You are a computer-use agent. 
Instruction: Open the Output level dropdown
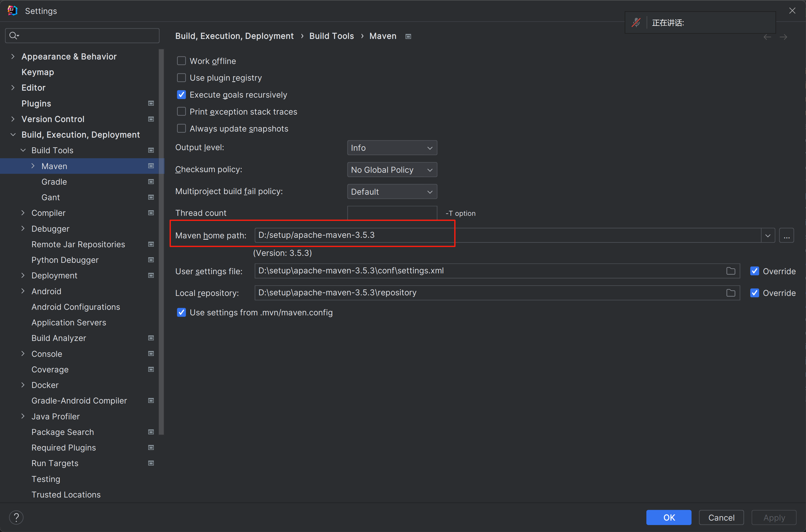click(x=392, y=148)
